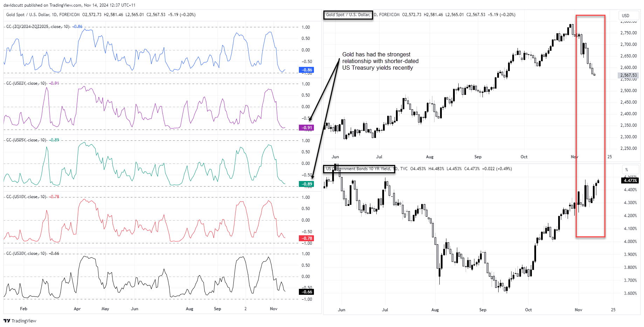644x327 pixels.
Task: Click the 2,750.00 price axis label
Action: click(629, 33)
